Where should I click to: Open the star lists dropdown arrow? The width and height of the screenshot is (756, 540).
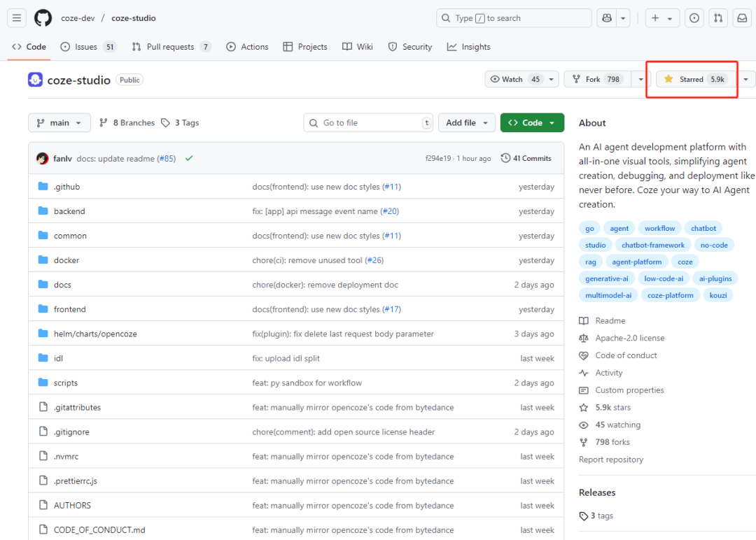[x=746, y=79]
